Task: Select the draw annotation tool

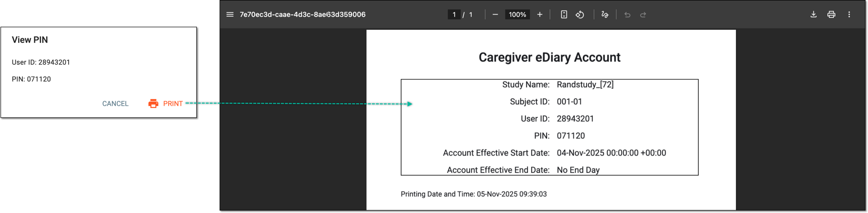Action: point(604,15)
